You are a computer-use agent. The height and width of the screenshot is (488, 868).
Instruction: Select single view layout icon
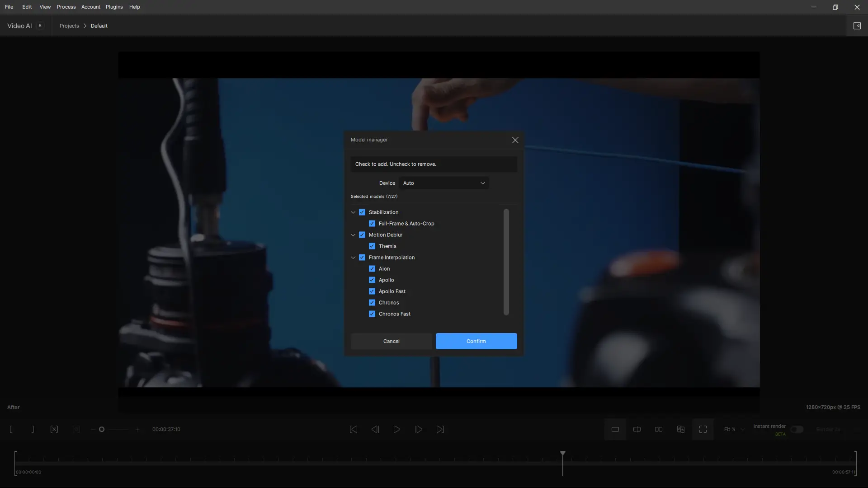coord(615,429)
